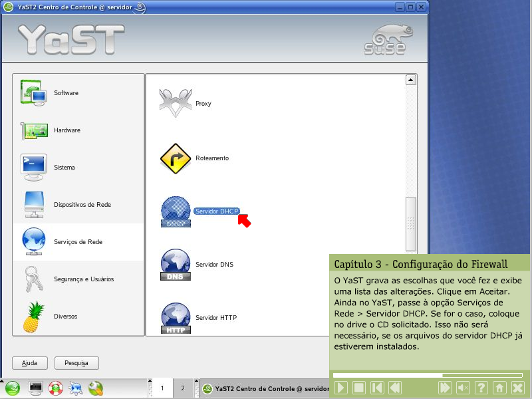Select the Diversos pineapple icon

(34, 317)
